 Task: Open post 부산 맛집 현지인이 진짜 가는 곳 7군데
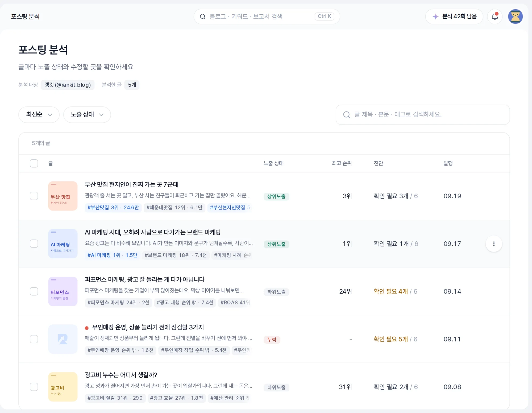tap(131, 184)
